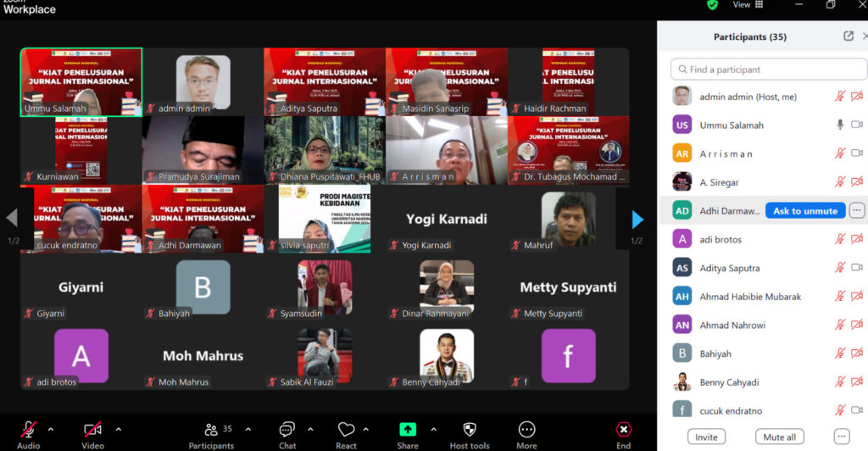Click Metty Supyanti tile
868x451 pixels.
[568, 287]
